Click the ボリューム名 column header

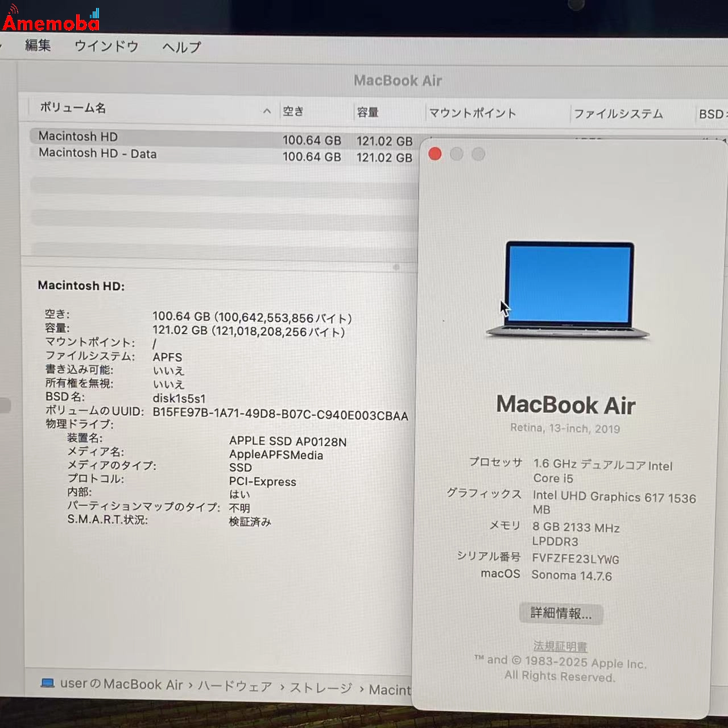point(71,108)
